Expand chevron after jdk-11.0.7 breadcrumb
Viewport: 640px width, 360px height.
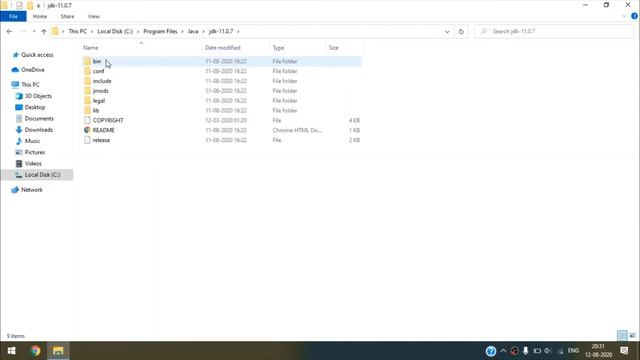click(x=238, y=31)
